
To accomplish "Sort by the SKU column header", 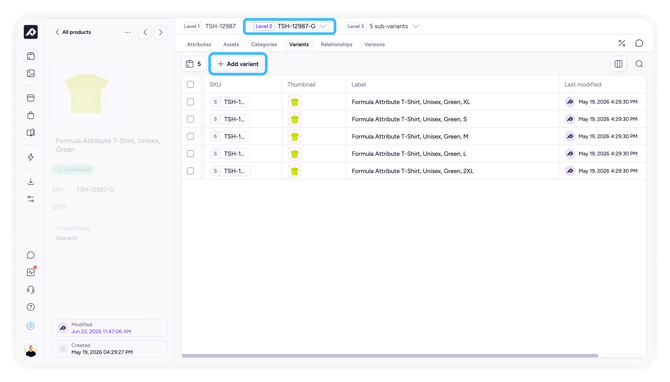I will (215, 85).
